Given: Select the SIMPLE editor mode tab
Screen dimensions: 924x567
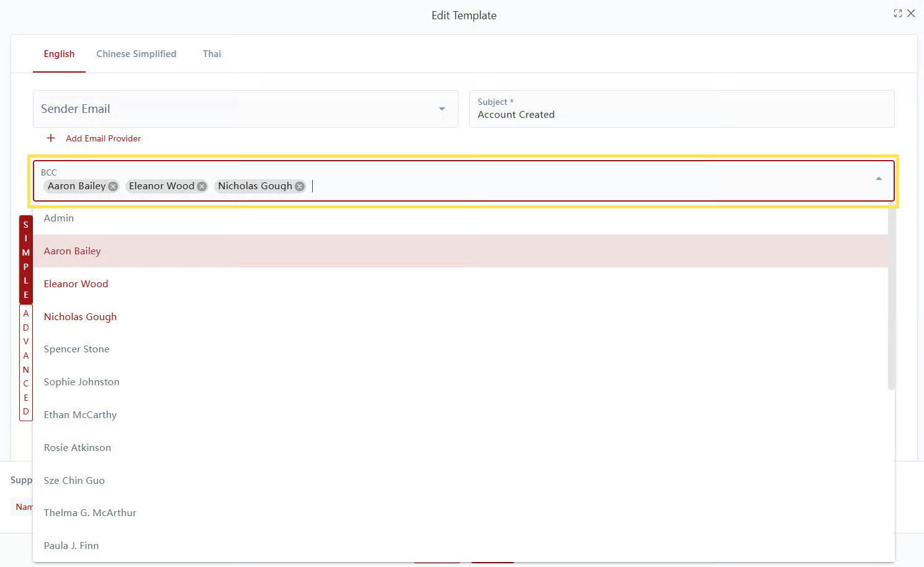Looking at the screenshot, I should tap(26, 259).
